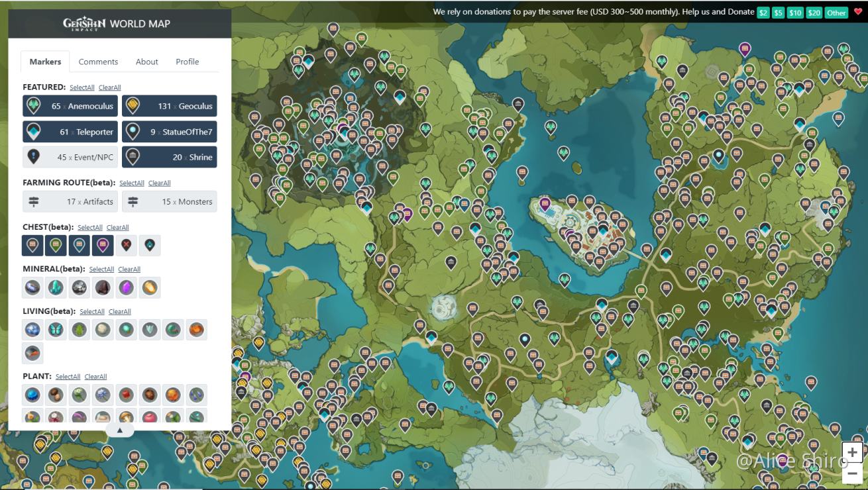This screenshot has height=490, width=868.
Task: Click SelectAll next to CHEST(beta)
Action: tap(90, 228)
